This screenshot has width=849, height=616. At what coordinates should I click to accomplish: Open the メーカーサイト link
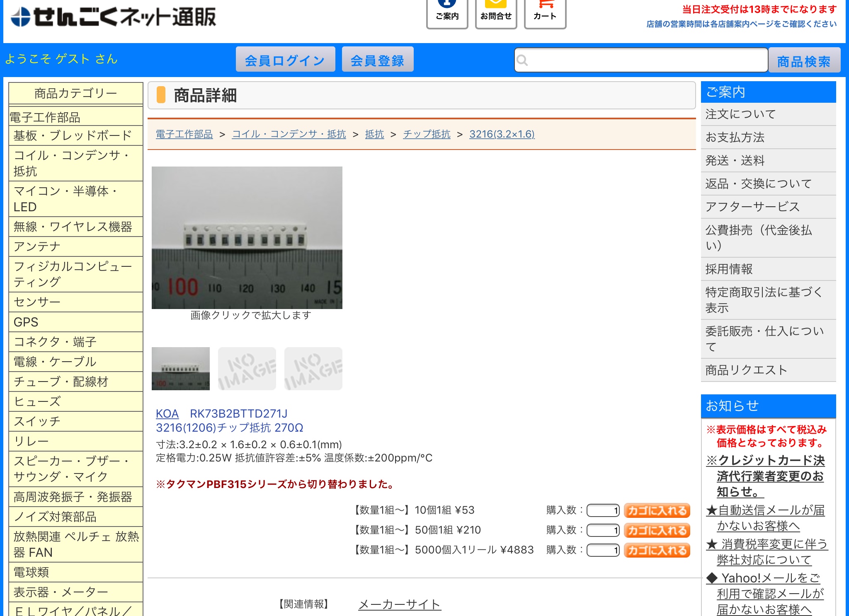pos(400,604)
